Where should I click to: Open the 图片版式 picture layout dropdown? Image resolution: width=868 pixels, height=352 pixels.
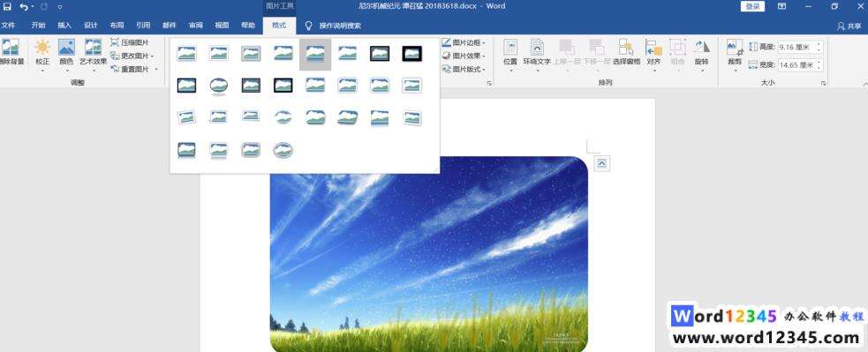(x=464, y=69)
